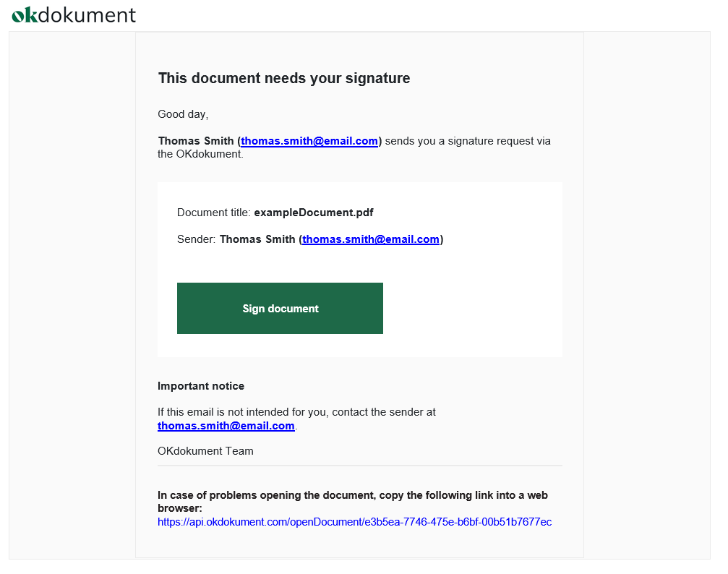Click the 'Sender:' label in document box
Screen dimensions: 728x574
(196, 239)
